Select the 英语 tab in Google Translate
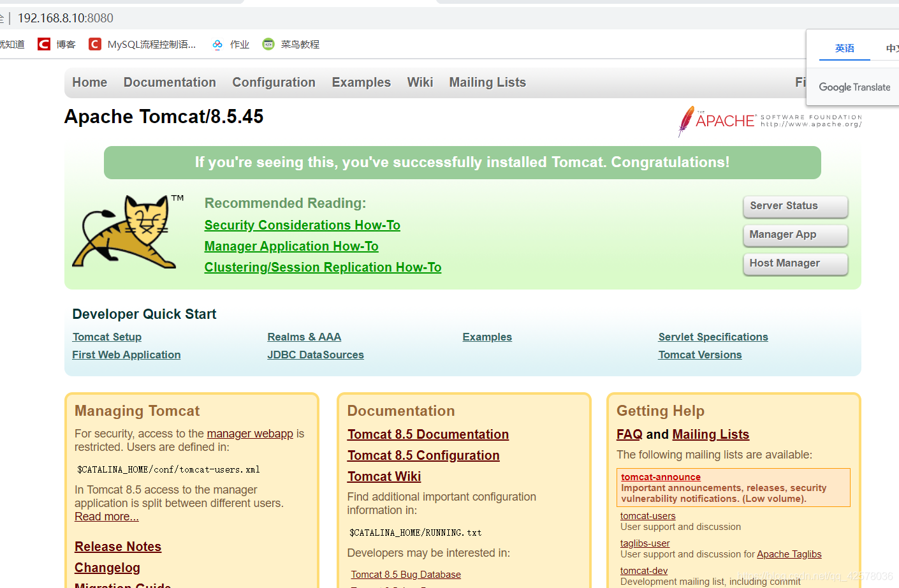Image resolution: width=899 pixels, height=588 pixels. pyautogui.click(x=845, y=48)
